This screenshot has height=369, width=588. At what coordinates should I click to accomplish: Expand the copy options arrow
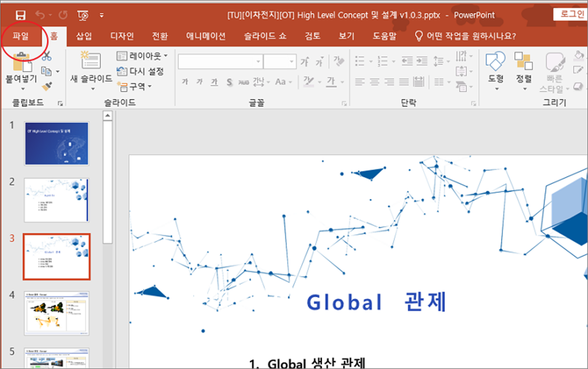pos(58,72)
